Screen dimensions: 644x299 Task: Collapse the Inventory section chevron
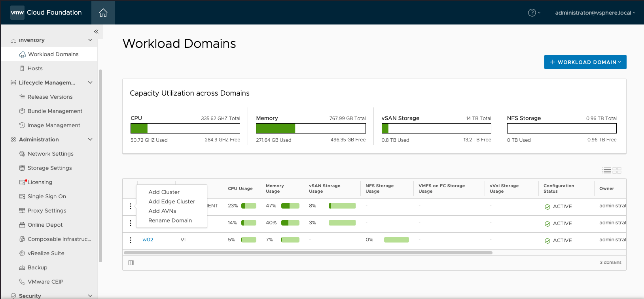pos(90,40)
